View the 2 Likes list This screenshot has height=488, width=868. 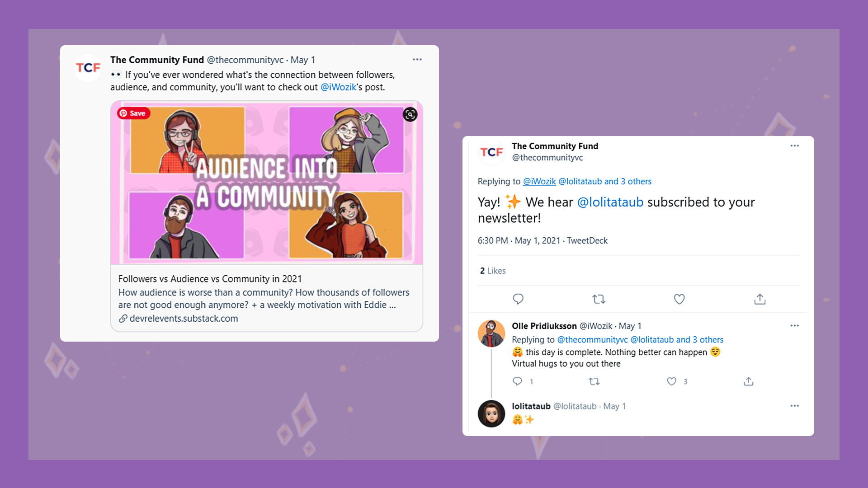tap(493, 271)
